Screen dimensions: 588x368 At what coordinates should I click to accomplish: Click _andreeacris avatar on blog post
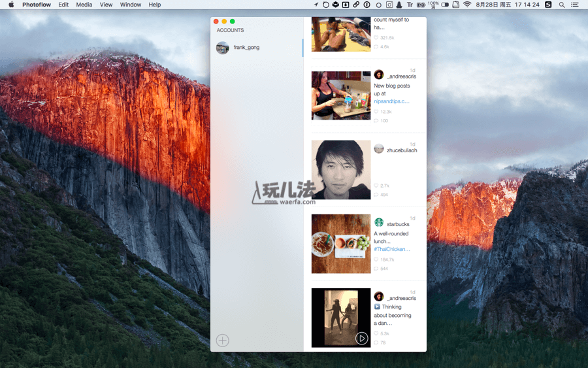pyautogui.click(x=379, y=75)
